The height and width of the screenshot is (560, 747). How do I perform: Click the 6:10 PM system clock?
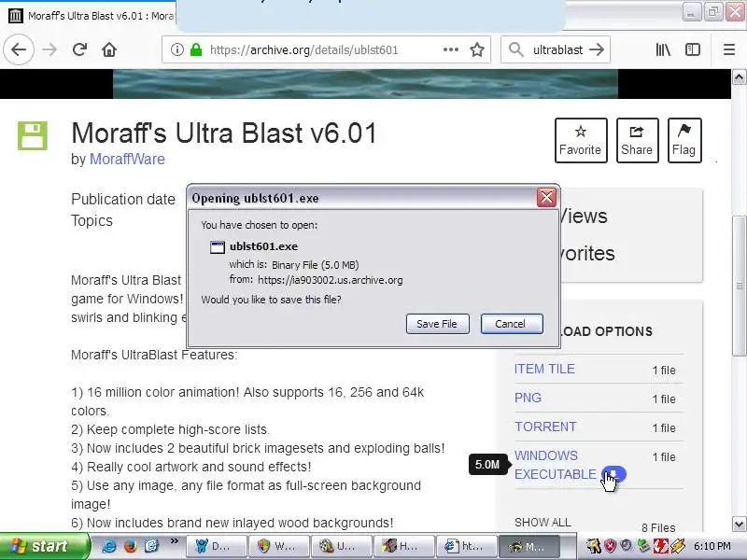[712, 546]
